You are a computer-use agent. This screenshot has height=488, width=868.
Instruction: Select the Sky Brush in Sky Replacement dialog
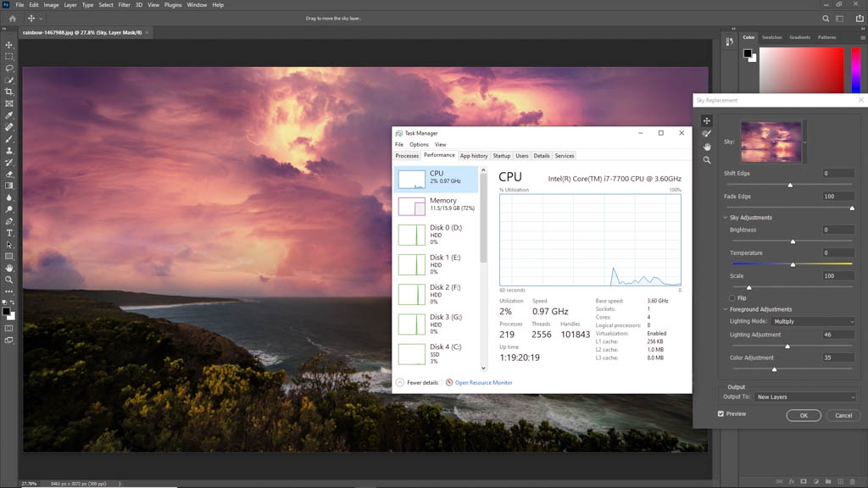(x=707, y=133)
